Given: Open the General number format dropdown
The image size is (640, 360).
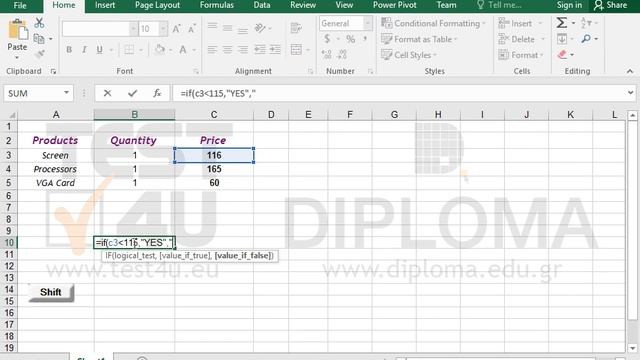Looking at the screenshot, I should [x=367, y=23].
